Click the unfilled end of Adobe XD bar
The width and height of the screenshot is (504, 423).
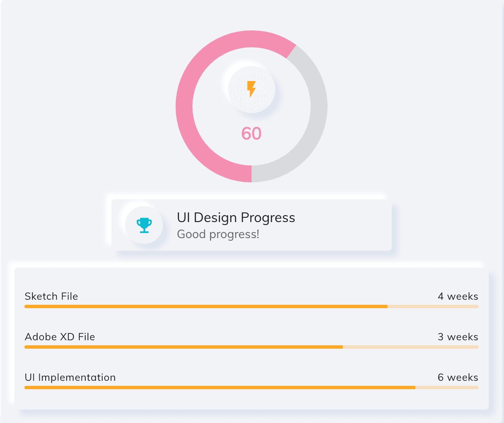pos(410,347)
